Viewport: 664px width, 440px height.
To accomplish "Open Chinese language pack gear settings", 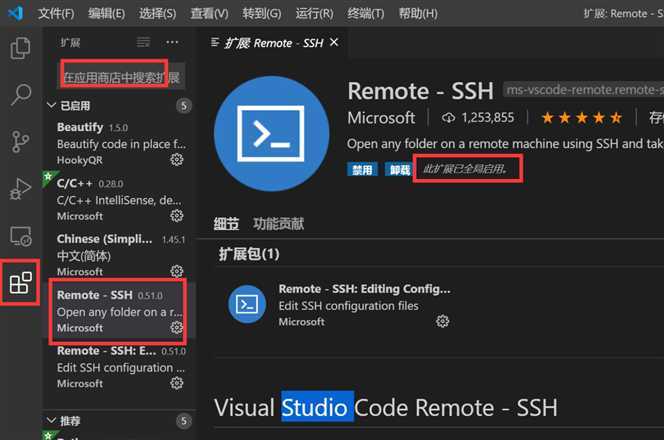I will point(177,271).
